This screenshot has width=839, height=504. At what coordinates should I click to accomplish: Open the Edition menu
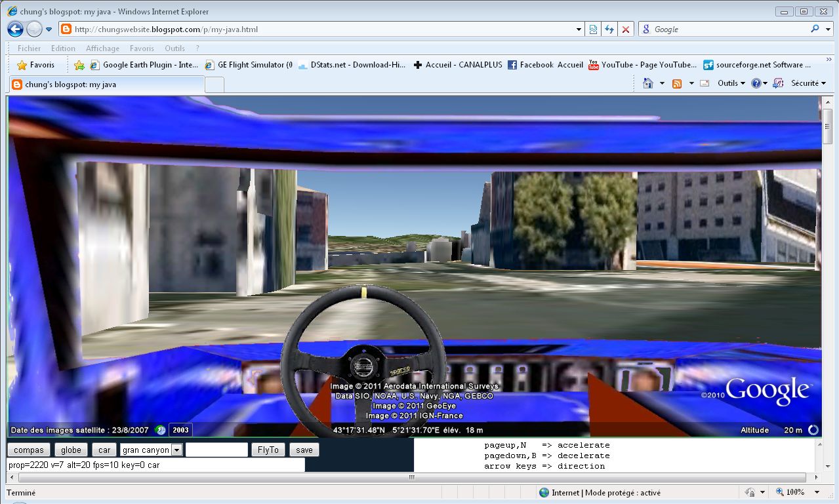click(x=63, y=48)
